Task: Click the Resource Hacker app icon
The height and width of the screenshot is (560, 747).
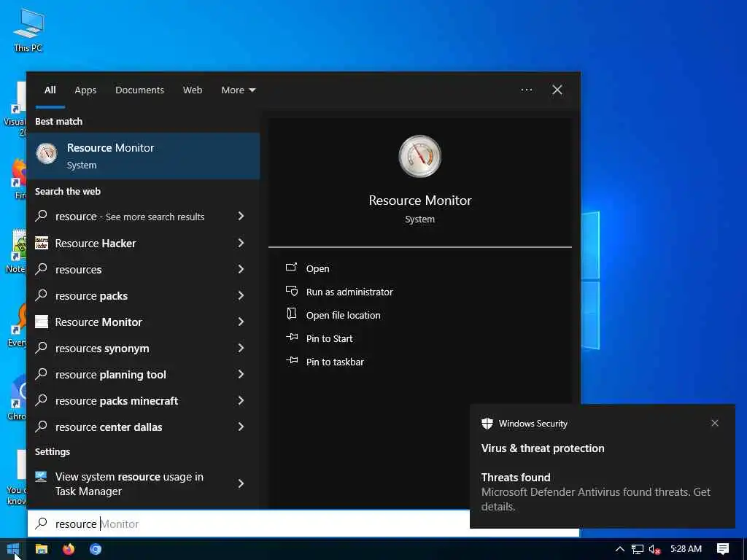Action: point(42,243)
